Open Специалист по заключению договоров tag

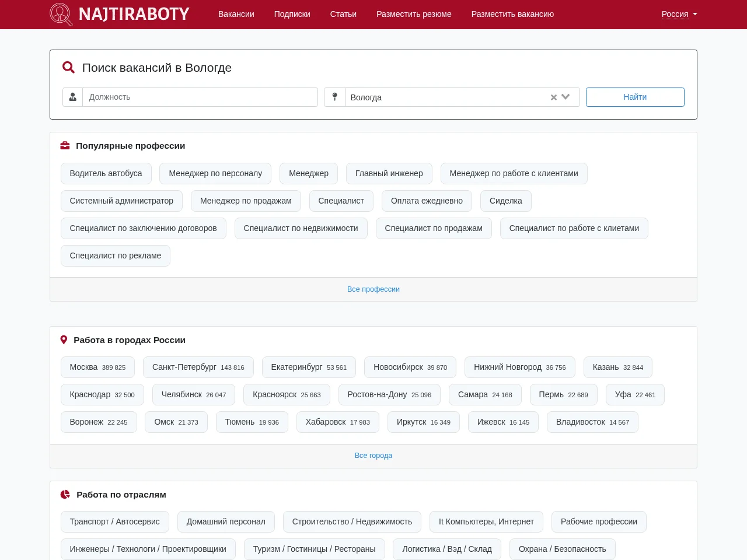[143, 228]
